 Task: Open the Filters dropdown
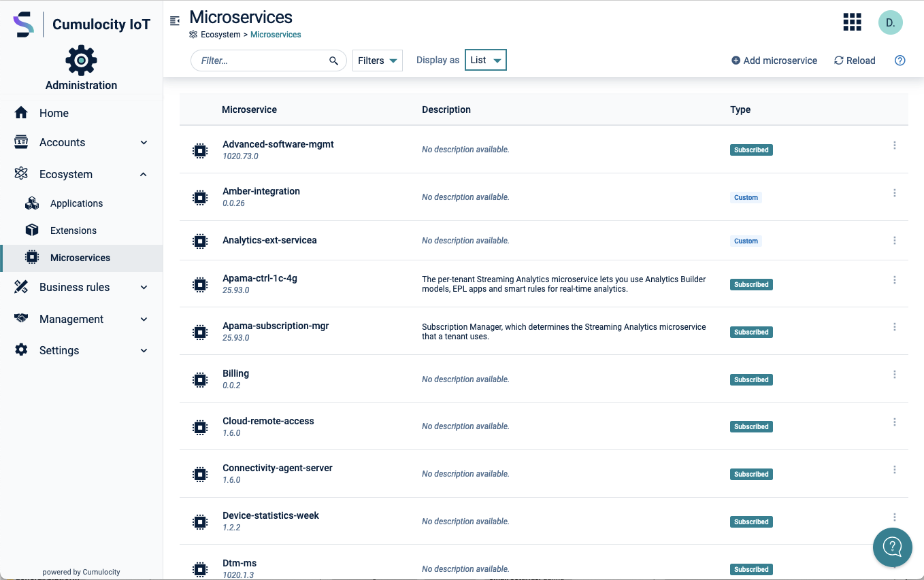pos(377,60)
